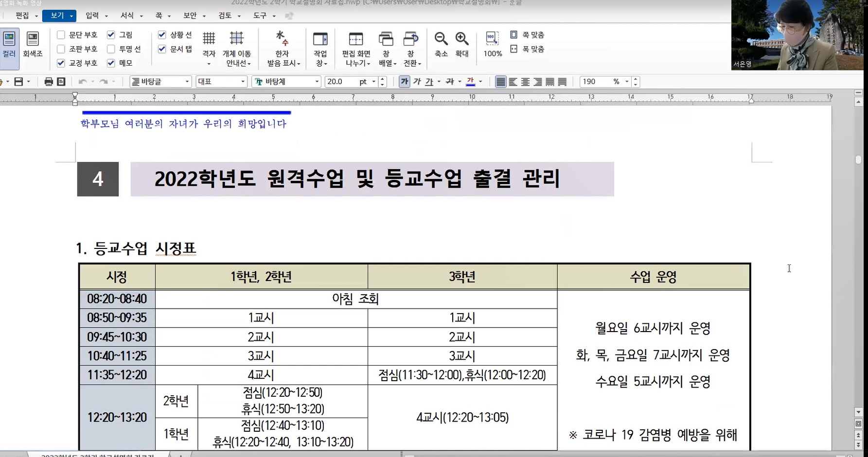Select the 격자 grid icon
This screenshot has width=868, height=457.
209,39
